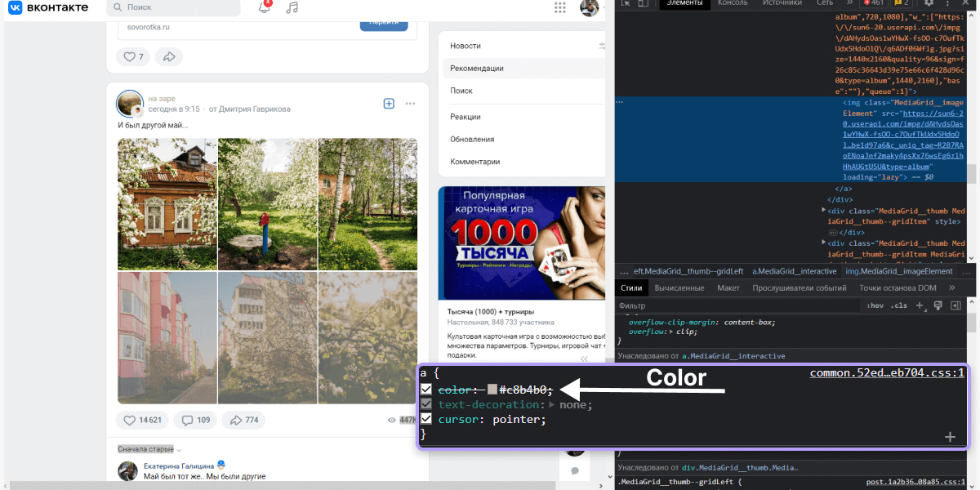Open the highlighted img node actions ellipsis
980x490 pixels.
coord(620,103)
